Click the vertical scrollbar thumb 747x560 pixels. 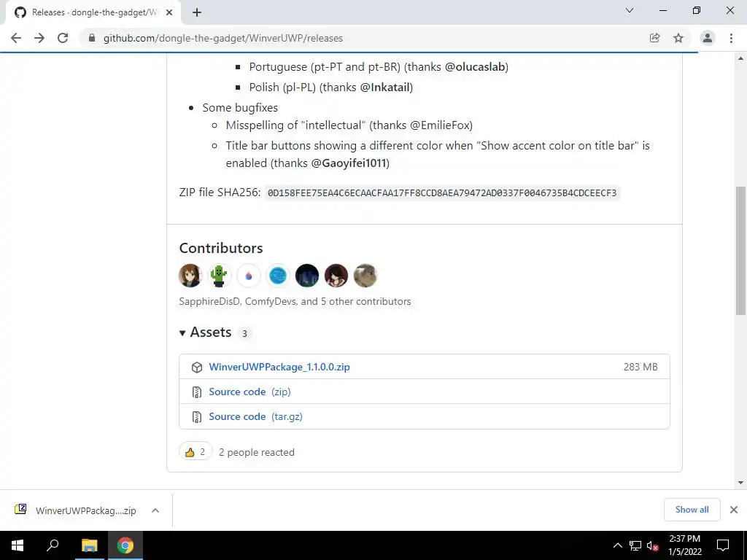[741, 251]
